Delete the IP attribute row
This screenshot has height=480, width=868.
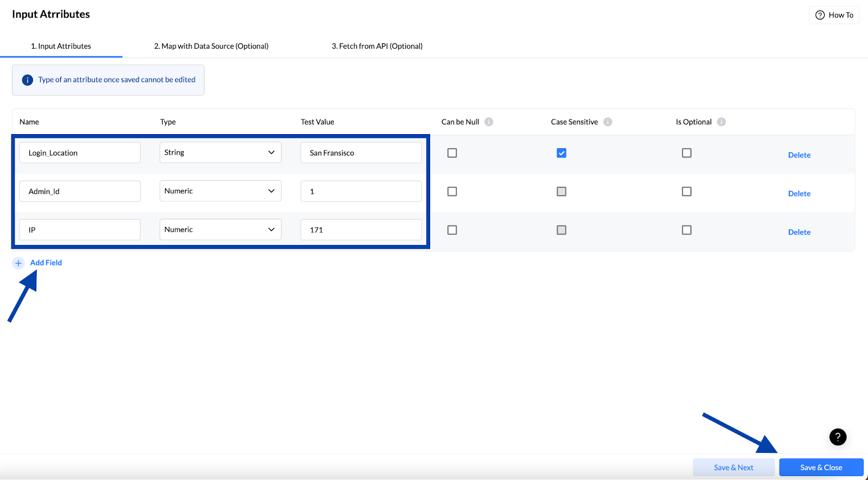[x=799, y=232]
